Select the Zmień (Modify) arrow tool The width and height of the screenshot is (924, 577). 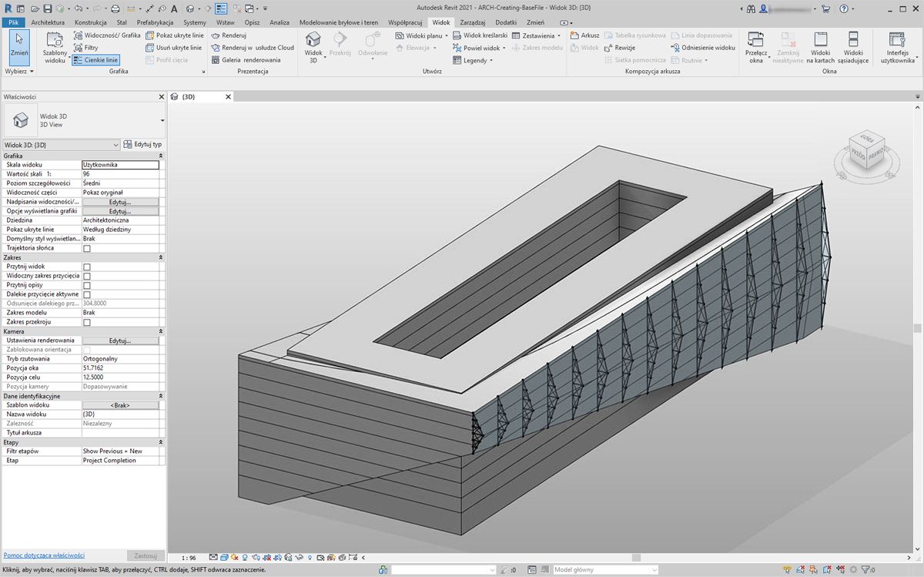[19, 46]
